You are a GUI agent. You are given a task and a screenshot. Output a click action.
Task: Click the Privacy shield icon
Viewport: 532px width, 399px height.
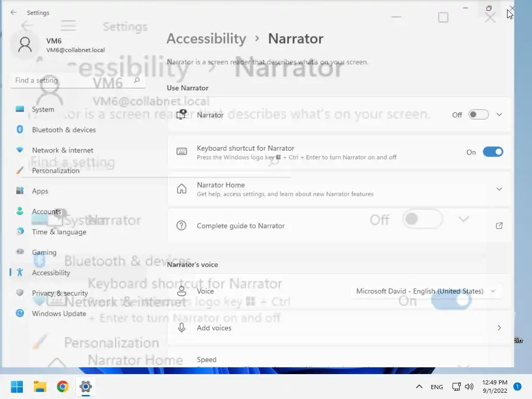[x=20, y=292]
